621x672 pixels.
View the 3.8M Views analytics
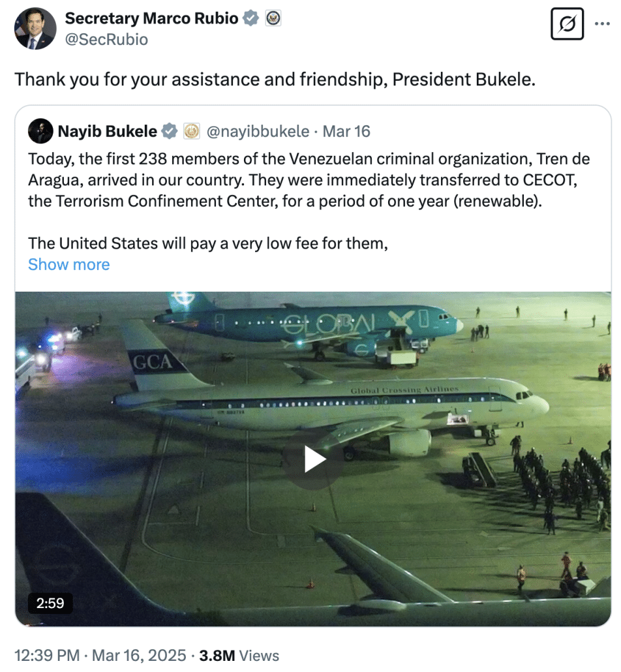(x=239, y=655)
